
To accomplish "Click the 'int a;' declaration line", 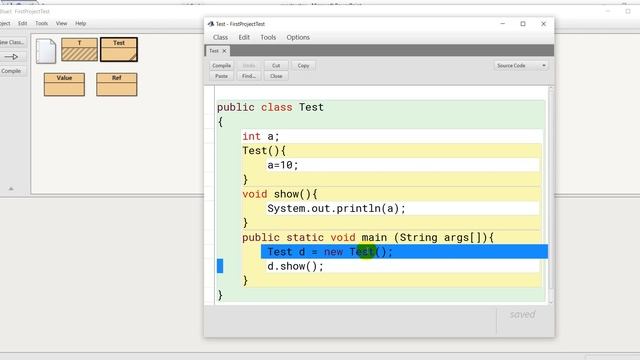I will coord(261,136).
